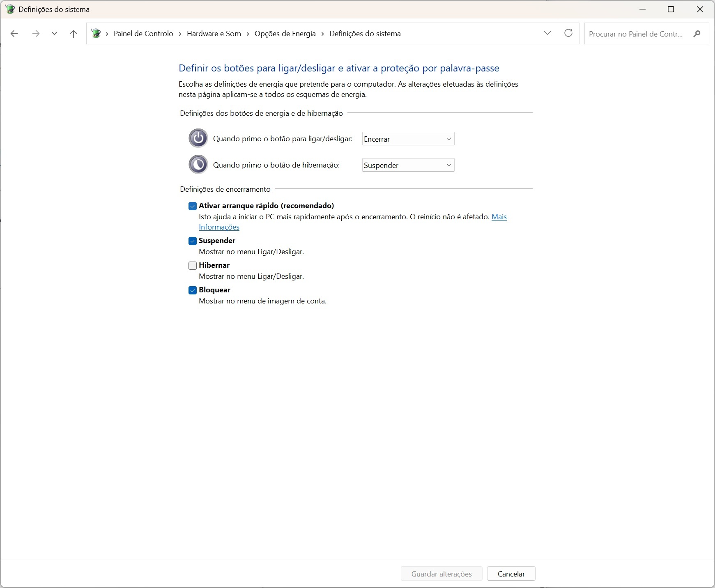Click the Control Panel icon in address bar
This screenshot has height=588, width=715.
(x=96, y=34)
